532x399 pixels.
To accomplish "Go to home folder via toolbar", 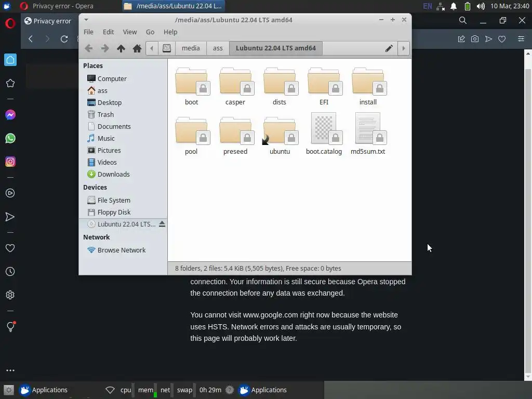I will point(137,48).
